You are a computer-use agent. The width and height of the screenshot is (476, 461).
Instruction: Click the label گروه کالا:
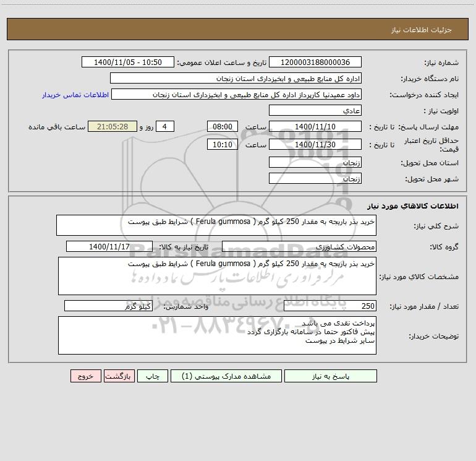point(444,247)
